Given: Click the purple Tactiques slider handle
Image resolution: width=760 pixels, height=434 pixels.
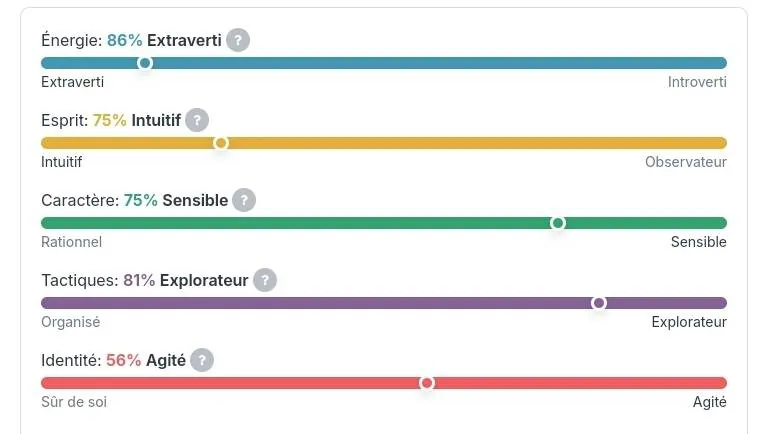Looking at the screenshot, I should [x=599, y=303].
